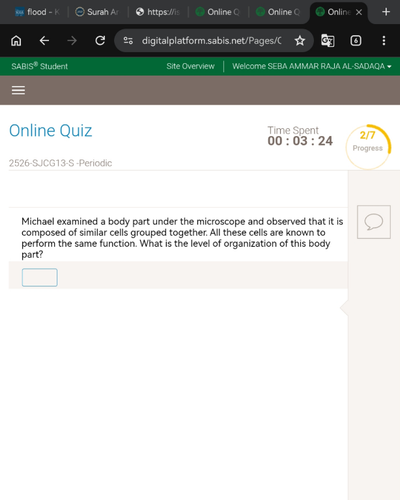Expand the Welcome SEBA AMMAR user dropdown
The height and width of the screenshot is (500, 400).
tap(312, 66)
